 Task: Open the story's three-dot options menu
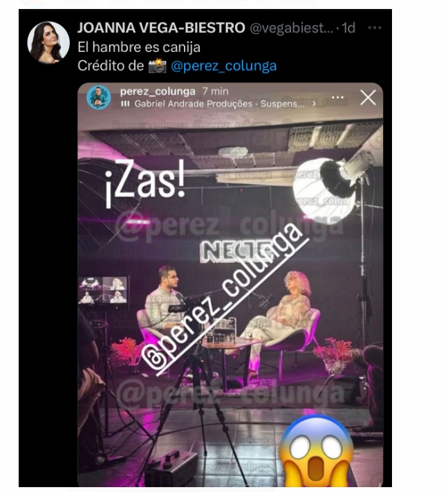click(337, 98)
